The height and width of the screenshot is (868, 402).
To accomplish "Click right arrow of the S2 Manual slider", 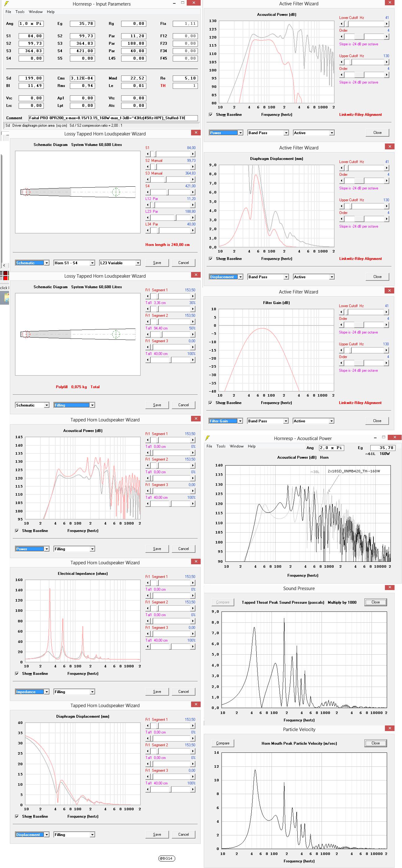I will click(193, 166).
